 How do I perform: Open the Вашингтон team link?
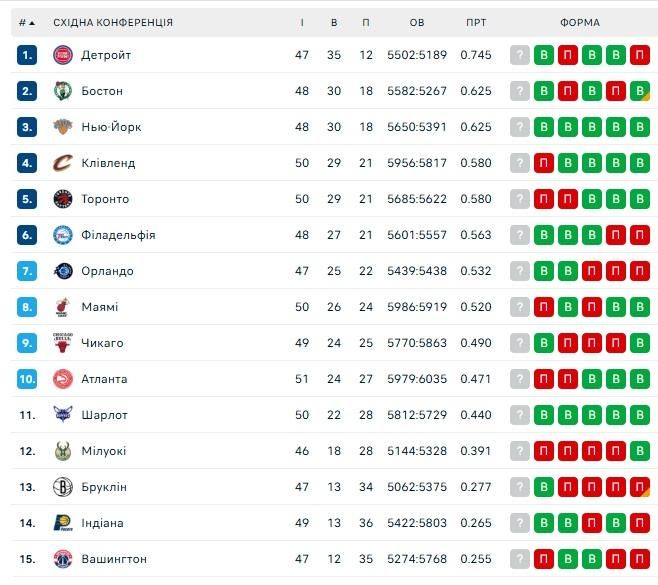coord(114,559)
